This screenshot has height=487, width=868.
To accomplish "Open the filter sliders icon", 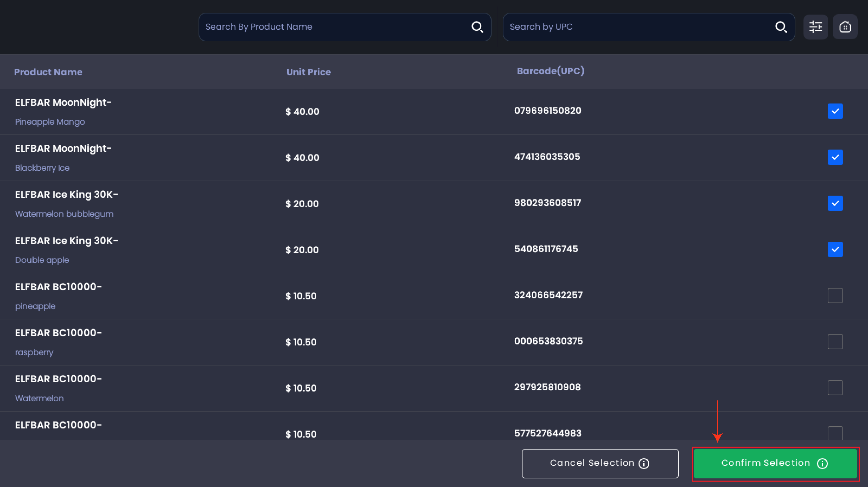I will (816, 27).
